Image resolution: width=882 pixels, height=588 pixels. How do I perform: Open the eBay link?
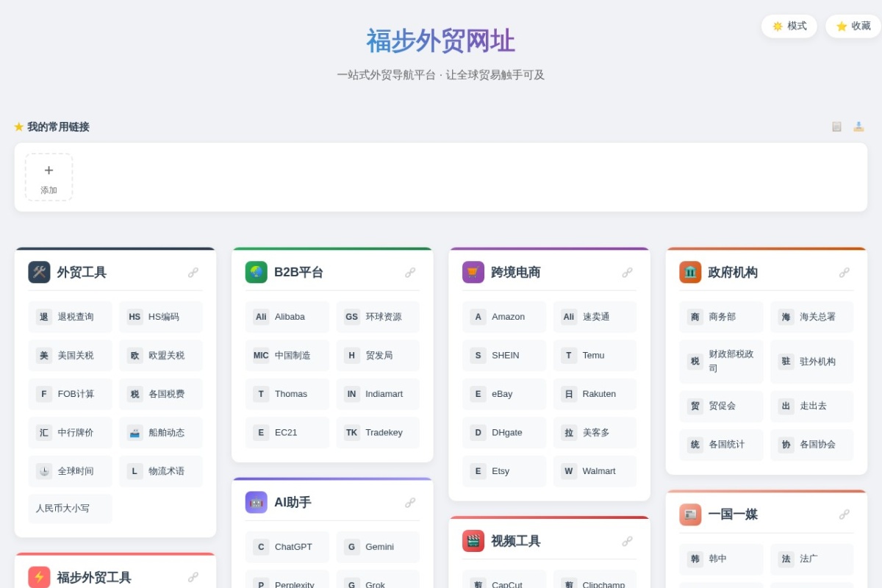pos(504,394)
